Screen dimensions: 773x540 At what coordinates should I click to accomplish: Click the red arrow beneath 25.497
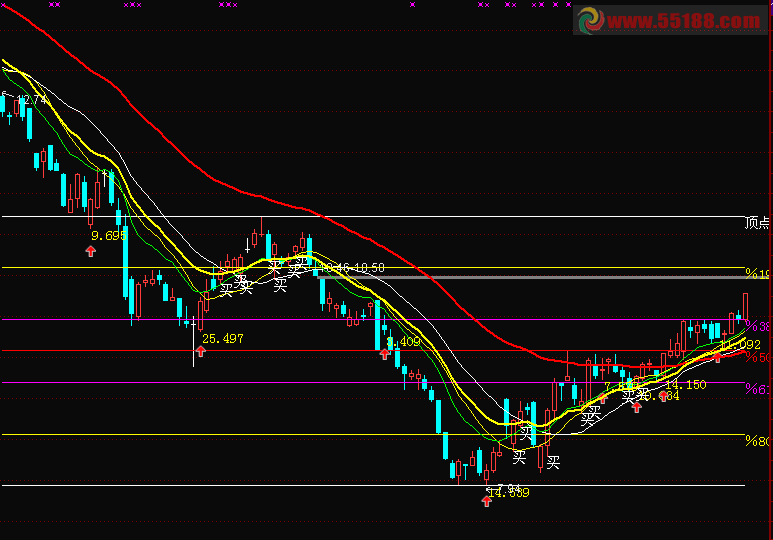(x=200, y=351)
